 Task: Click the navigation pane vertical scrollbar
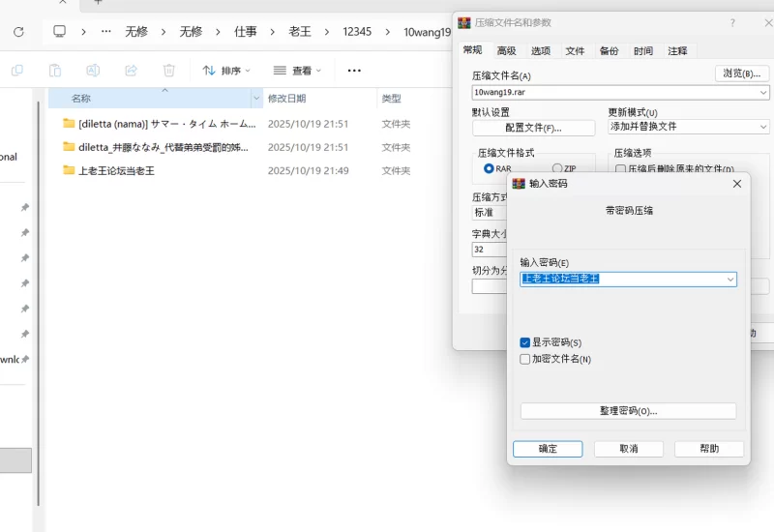(x=39, y=304)
